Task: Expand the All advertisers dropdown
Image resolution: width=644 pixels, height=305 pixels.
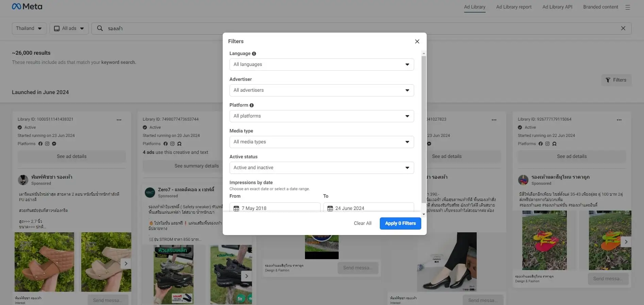Action: (x=322, y=90)
